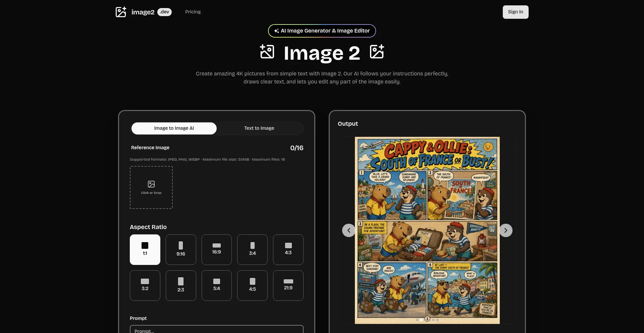Select the 1:1 aspect ratio
Image resolution: width=644 pixels, height=333 pixels.
[x=145, y=249]
